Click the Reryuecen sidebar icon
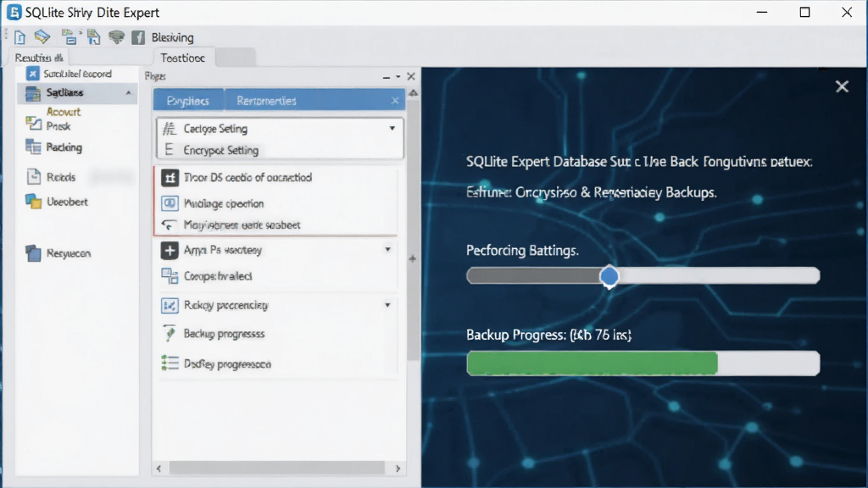This screenshot has width=868, height=488. [33, 253]
